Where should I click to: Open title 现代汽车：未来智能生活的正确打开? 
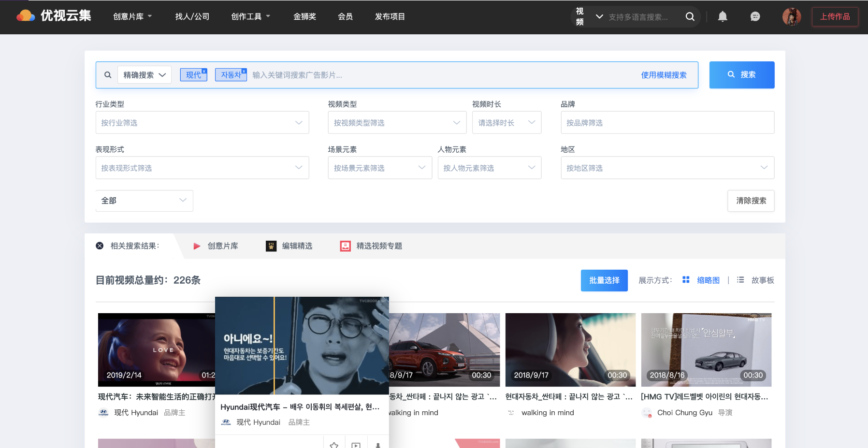point(157,397)
